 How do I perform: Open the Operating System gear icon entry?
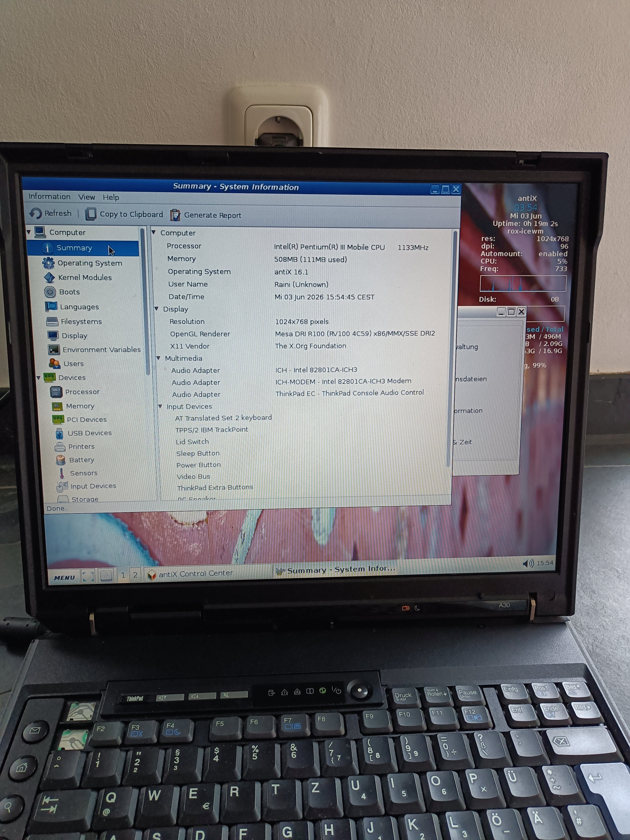[x=49, y=263]
